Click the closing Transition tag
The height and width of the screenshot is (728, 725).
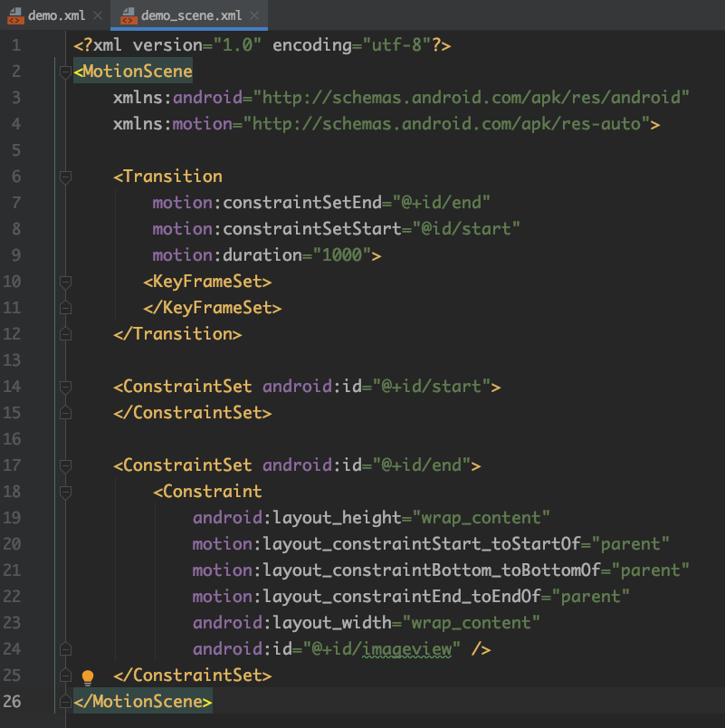[x=177, y=333]
